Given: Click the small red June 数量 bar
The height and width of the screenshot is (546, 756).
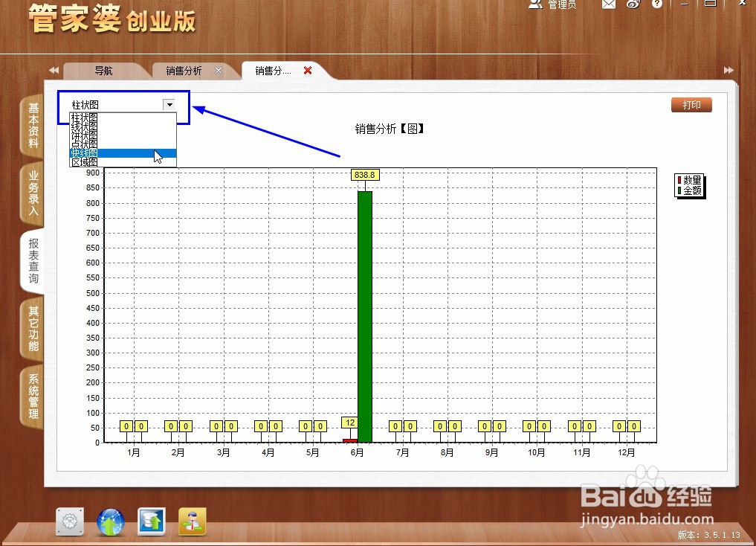Looking at the screenshot, I should point(350,440).
